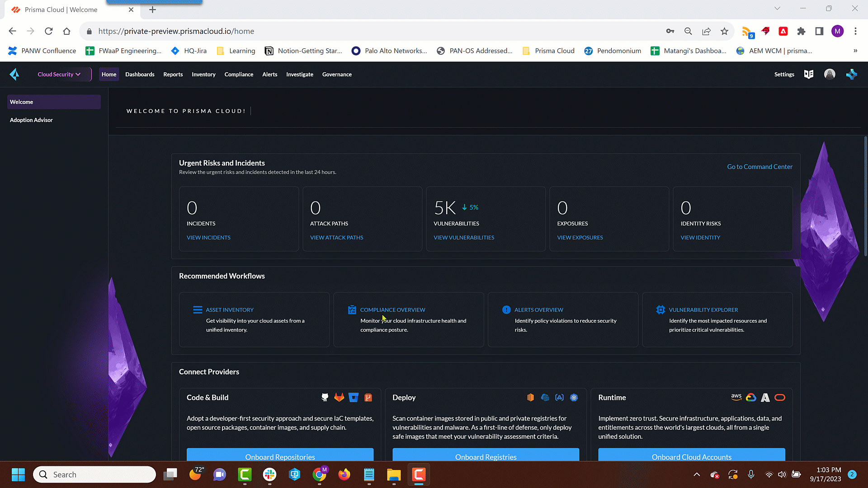Click the Onboard Registries button
The image size is (868, 488).
pyautogui.click(x=486, y=455)
